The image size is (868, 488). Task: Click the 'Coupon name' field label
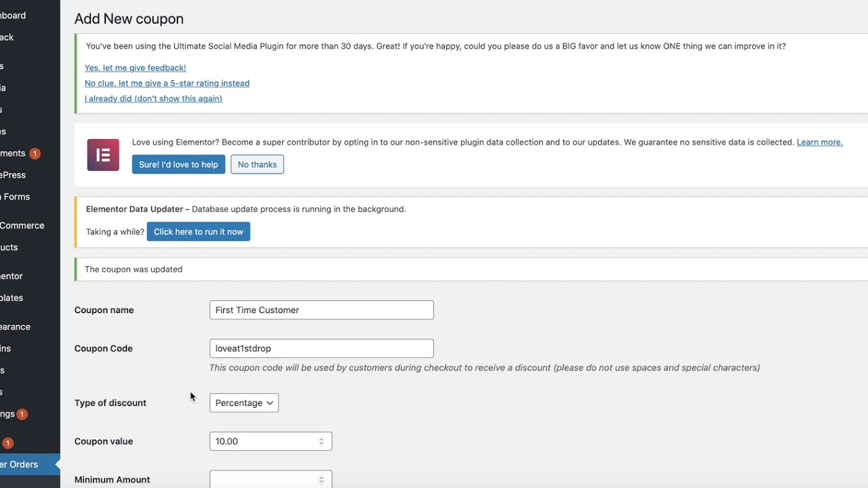tap(104, 310)
